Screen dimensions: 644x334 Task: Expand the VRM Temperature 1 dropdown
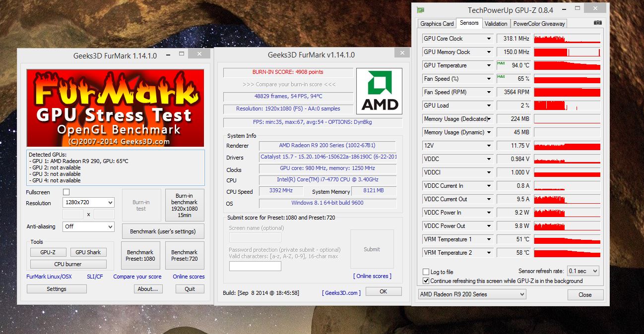(489, 239)
